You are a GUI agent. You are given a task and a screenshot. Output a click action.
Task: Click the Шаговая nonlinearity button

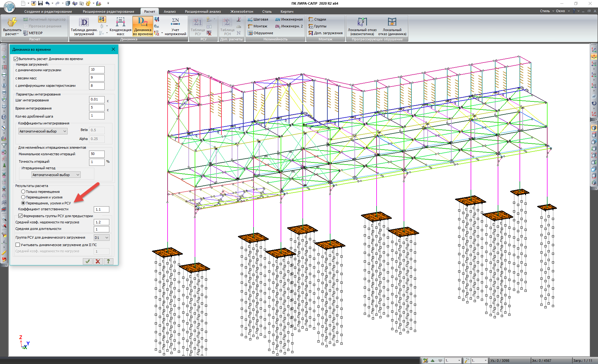tap(258, 19)
